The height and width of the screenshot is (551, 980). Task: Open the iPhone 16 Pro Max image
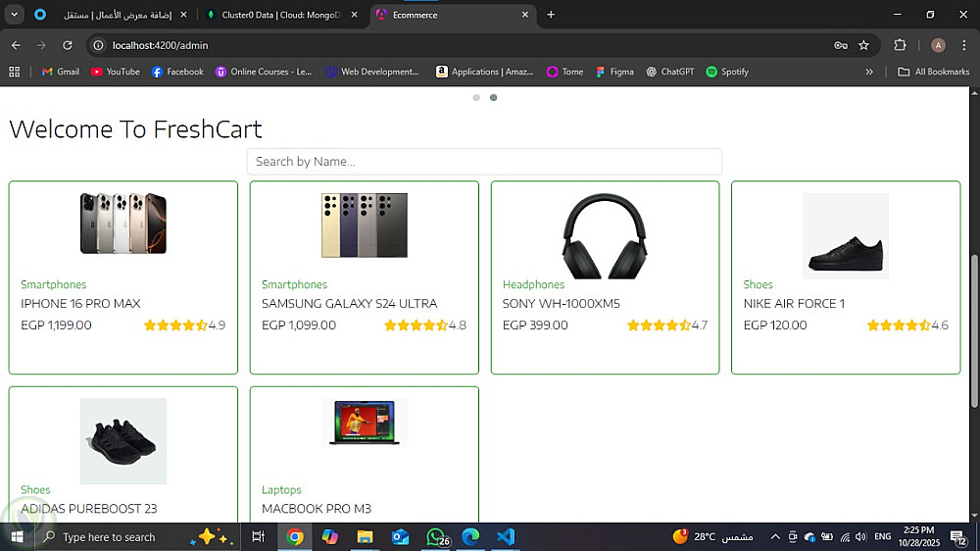tap(123, 224)
